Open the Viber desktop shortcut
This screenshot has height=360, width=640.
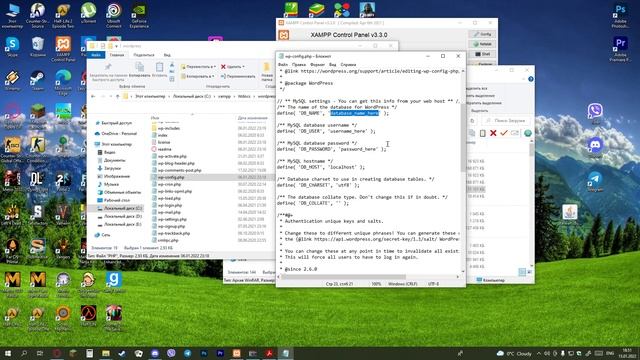pos(595,113)
